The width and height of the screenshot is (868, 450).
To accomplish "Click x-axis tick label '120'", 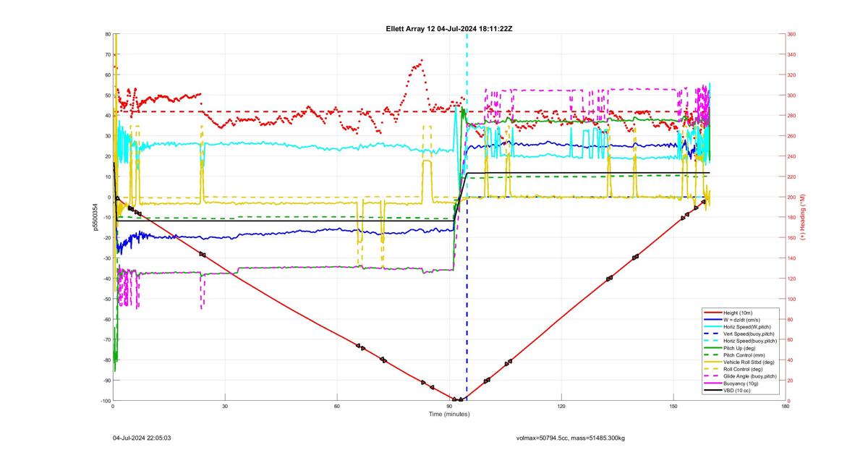I will click(561, 406).
